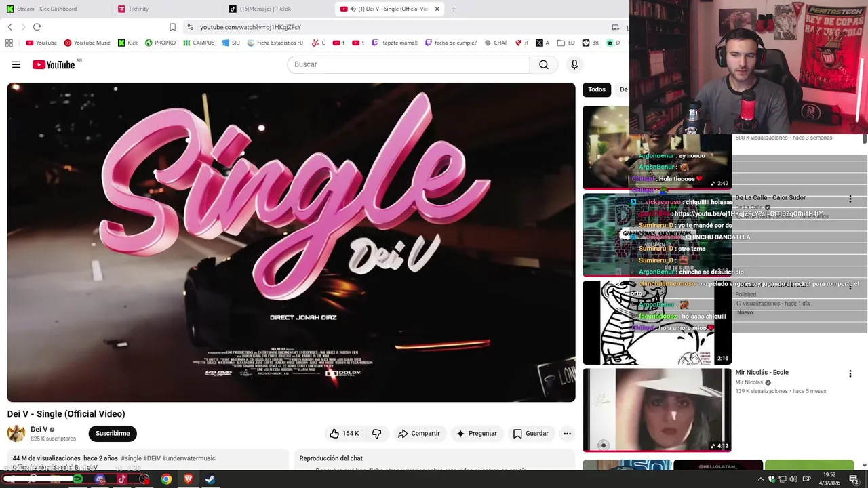Switch ESP input language indicator

click(807, 479)
